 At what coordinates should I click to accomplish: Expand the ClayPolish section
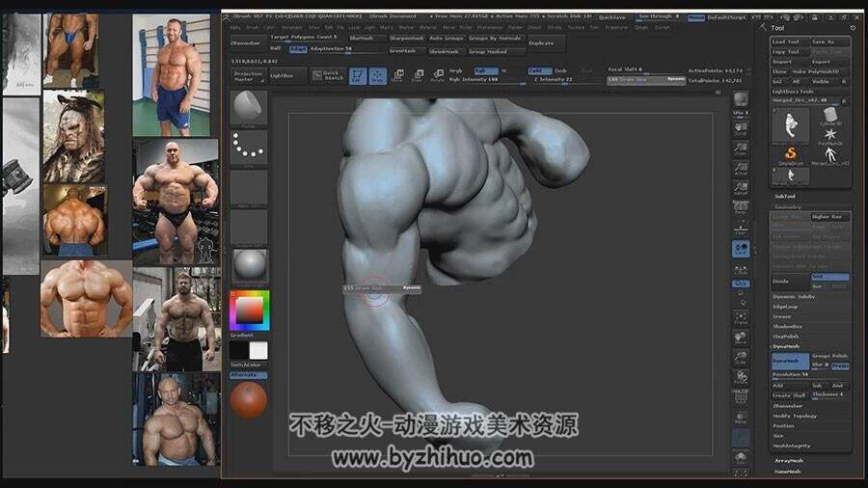pos(786,337)
